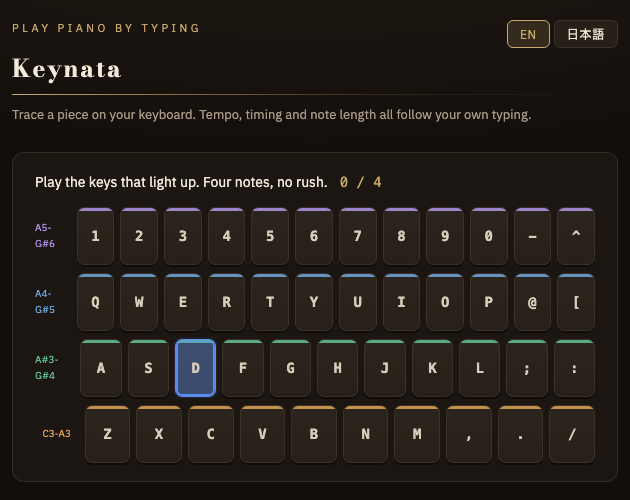Play the minus – key
Screen dimensions: 630x500
coord(532,236)
